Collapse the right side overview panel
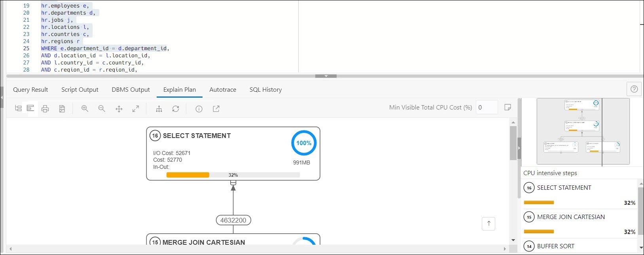Image resolution: width=644 pixels, height=255 pixels. [x=519, y=148]
